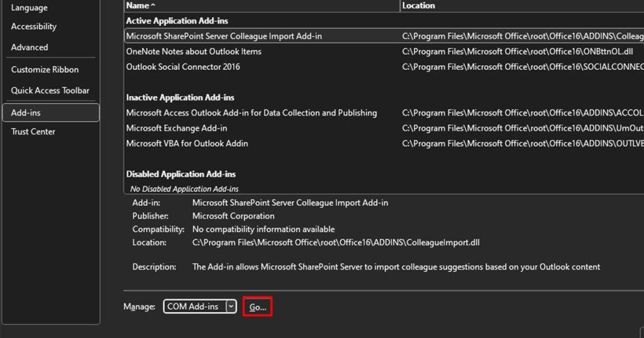Click the UmOutlook location path cell
644x338 pixels.
523,128
